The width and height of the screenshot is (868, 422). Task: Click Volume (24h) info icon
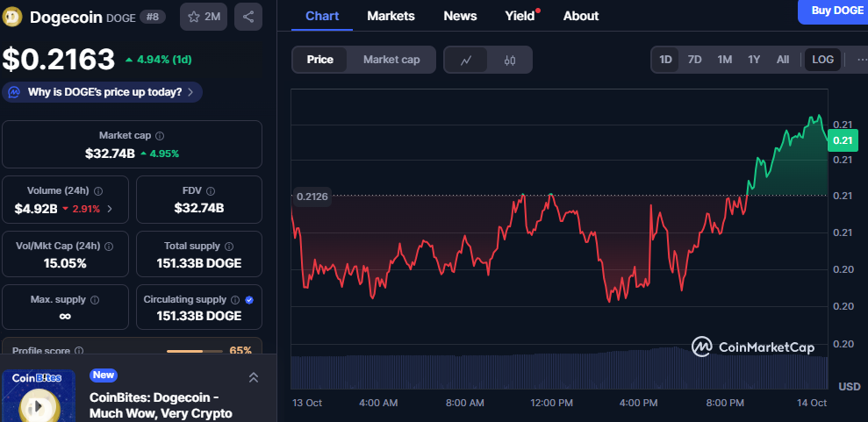point(98,191)
